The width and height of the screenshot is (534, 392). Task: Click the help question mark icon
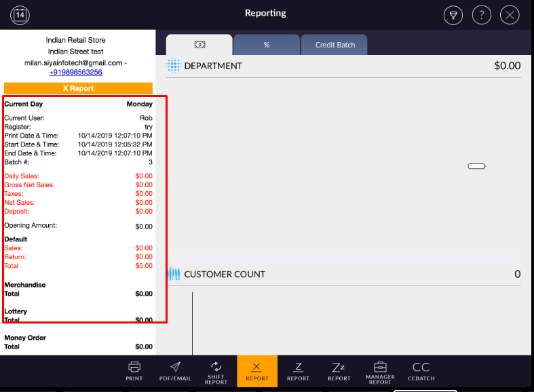click(481, 15)
